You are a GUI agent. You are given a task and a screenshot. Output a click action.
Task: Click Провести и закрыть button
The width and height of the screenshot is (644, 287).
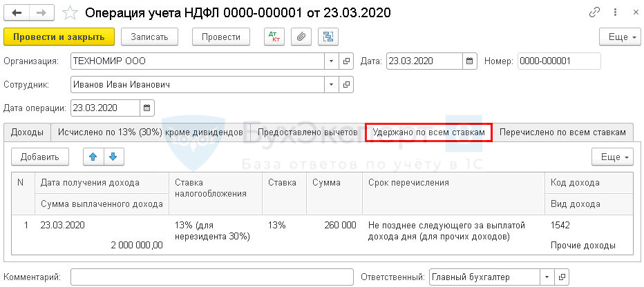pos(59,37)
